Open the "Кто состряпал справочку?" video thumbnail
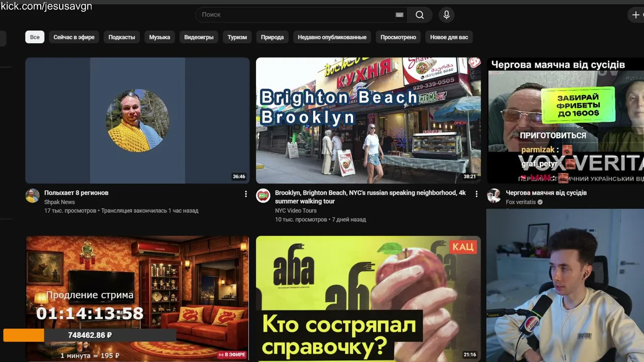 click(x=368, y=299)
